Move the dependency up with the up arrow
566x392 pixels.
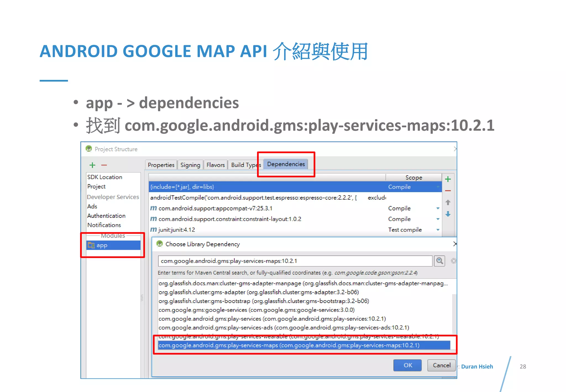[448, 202]
